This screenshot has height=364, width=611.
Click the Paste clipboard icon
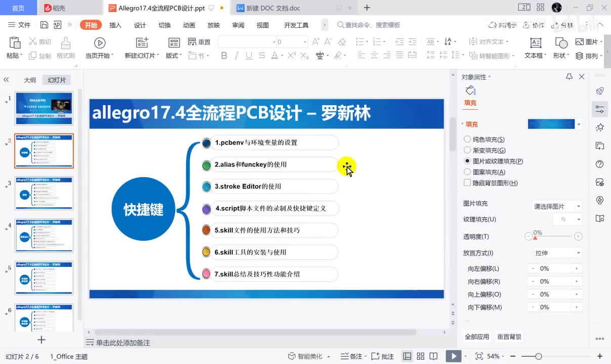14,43
